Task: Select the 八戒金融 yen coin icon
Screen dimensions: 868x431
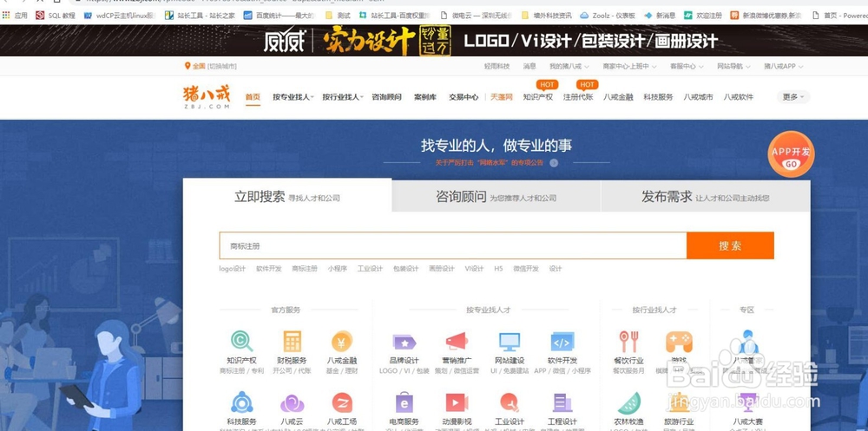Action: 341,341
